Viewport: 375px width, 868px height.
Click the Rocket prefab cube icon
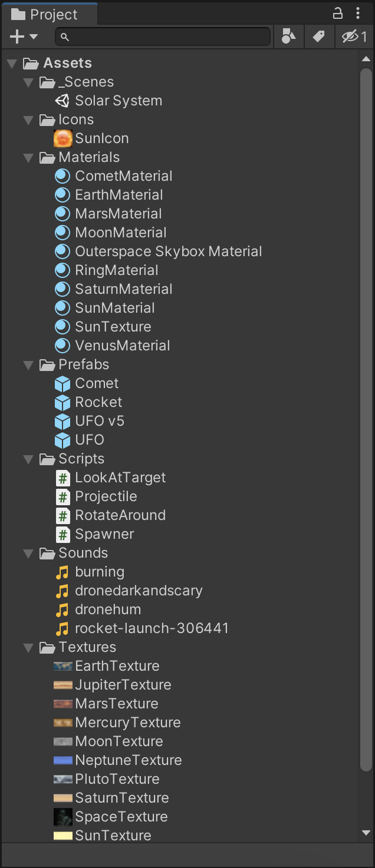coord(63,402)
